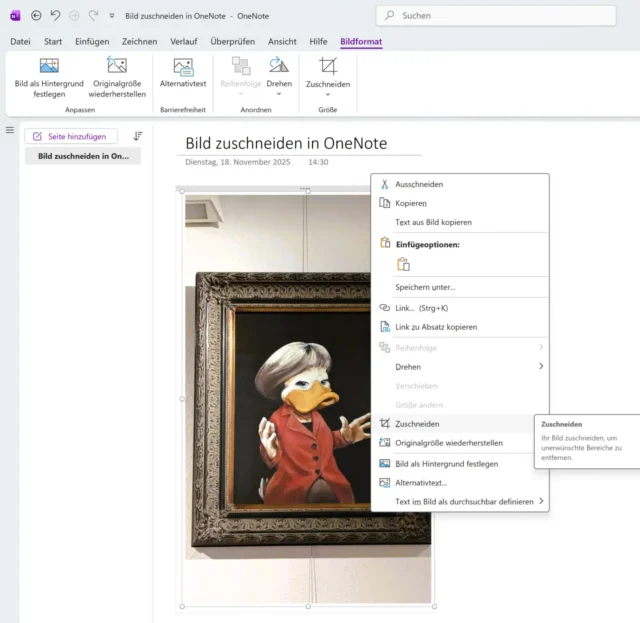Image resolution: width=640 pixels, height=623 pixels.
Task: Click the grayed Größe ändern entry
Action: (x=460, y=405)
